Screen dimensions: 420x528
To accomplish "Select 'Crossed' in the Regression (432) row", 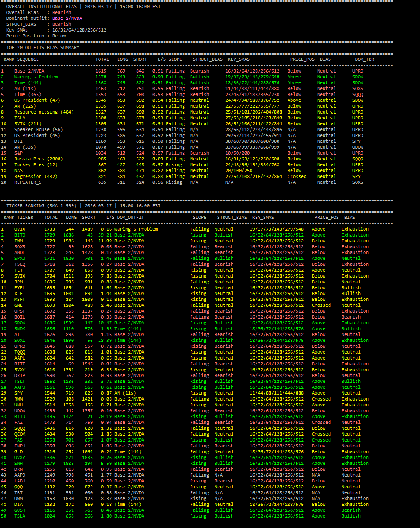I will click(297, 177).
